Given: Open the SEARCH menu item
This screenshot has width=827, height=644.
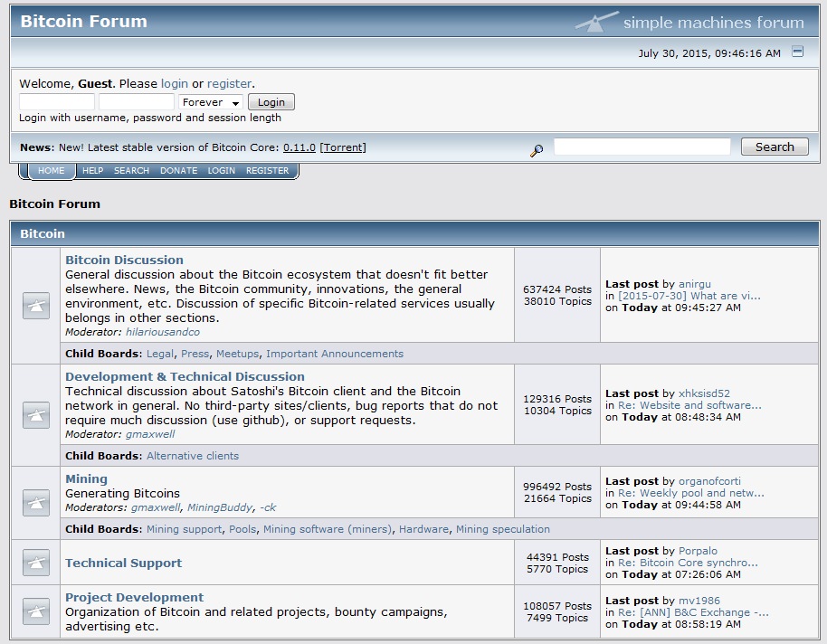Looking at the screenshot, I should 131,170.
